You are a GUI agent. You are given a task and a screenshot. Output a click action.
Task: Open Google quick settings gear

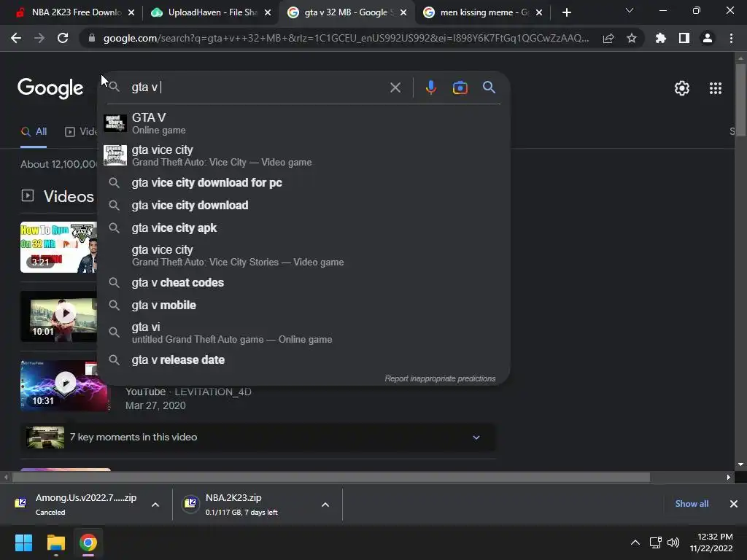coord(682,88)
